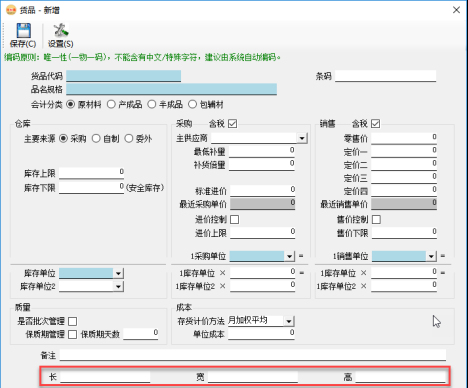Focus the 零售价 price field
This screenshot has width=468, height=388.
[x=404, y=138]
